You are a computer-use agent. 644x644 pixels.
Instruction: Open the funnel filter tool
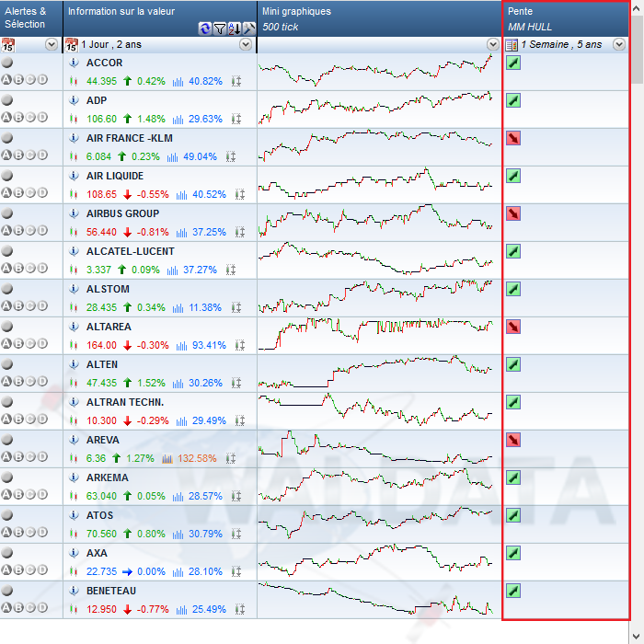tap(220, 29)
